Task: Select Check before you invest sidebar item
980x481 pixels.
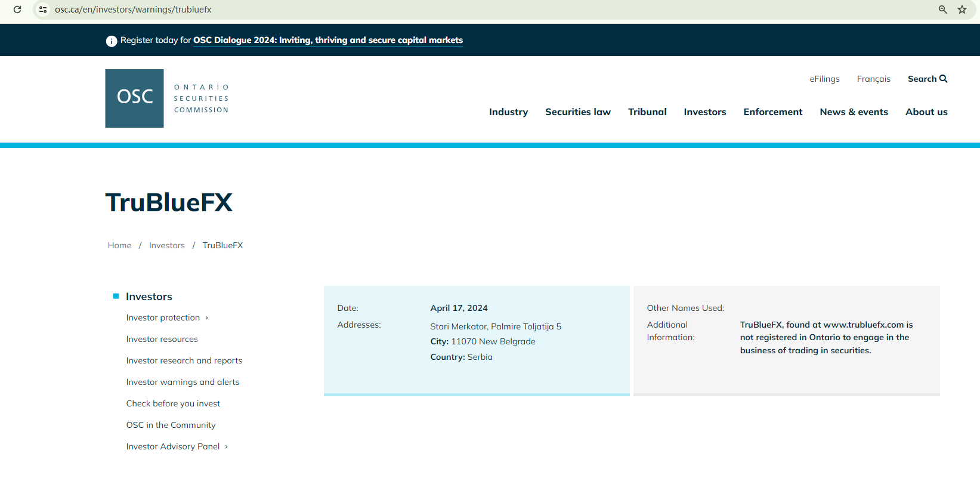Action: (173, 403)
